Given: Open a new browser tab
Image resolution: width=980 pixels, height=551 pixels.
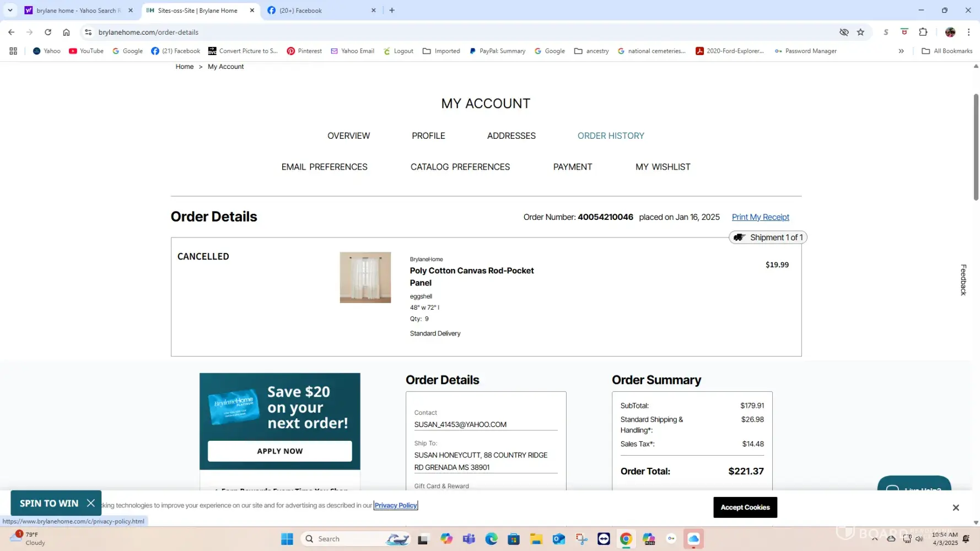Looking at the screenshot, I should [392, 10].
